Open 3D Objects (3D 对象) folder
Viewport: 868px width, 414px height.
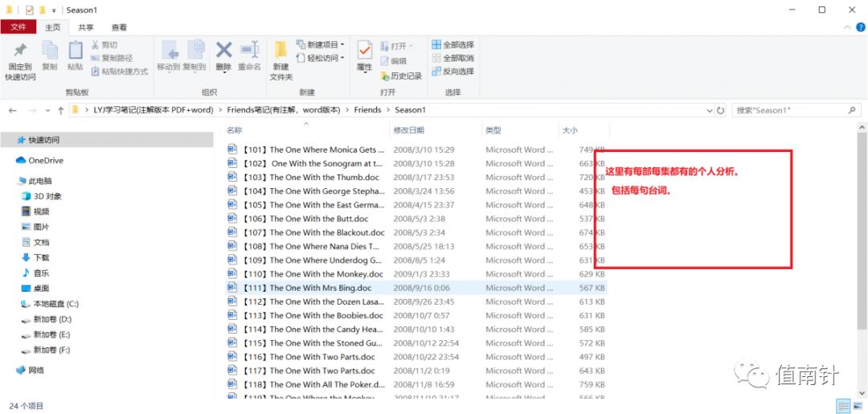point(42,196)
